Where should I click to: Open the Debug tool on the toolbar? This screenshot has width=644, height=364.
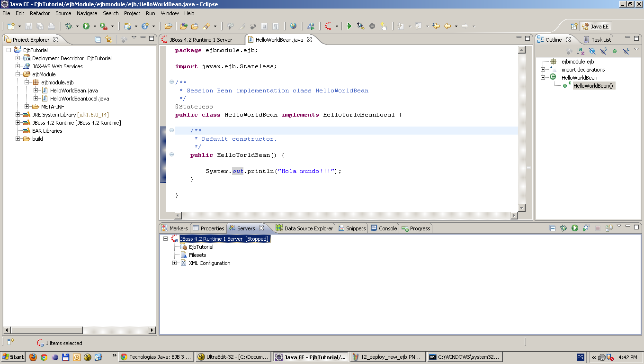click(69, 26)
